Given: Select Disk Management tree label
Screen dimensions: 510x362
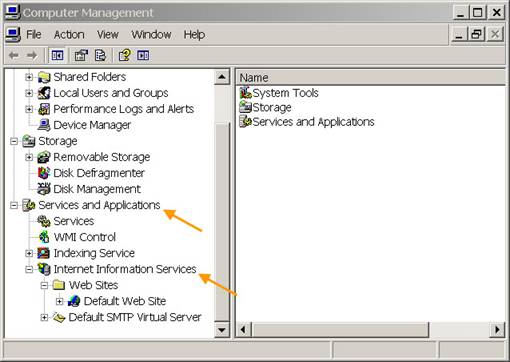Looking at the screenshot, I should click(97, 189).
